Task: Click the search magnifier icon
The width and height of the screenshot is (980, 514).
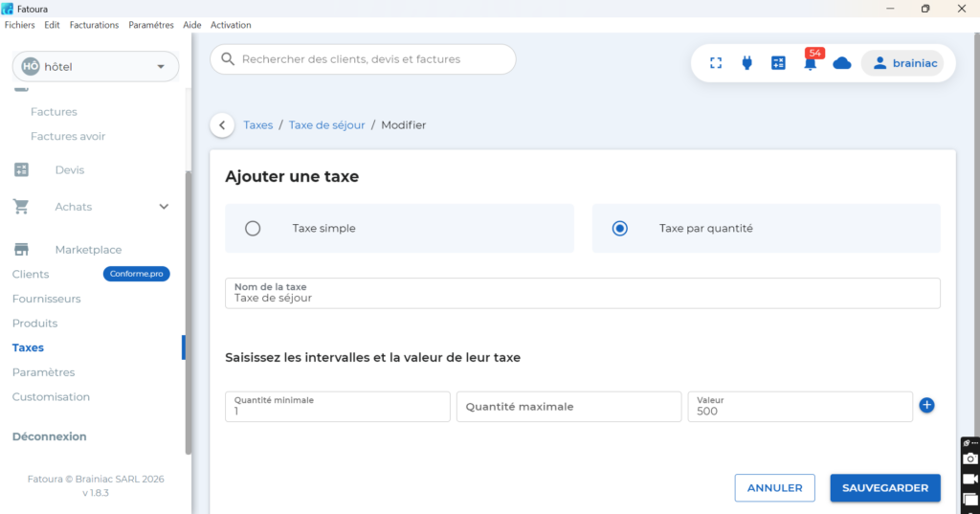Action: tap(228, 59)
